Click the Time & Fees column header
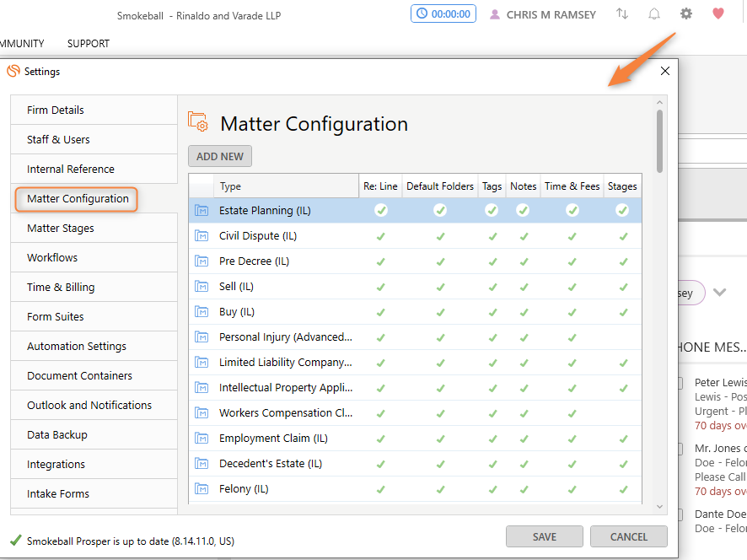747x560 pixels. tap(572, 186)
